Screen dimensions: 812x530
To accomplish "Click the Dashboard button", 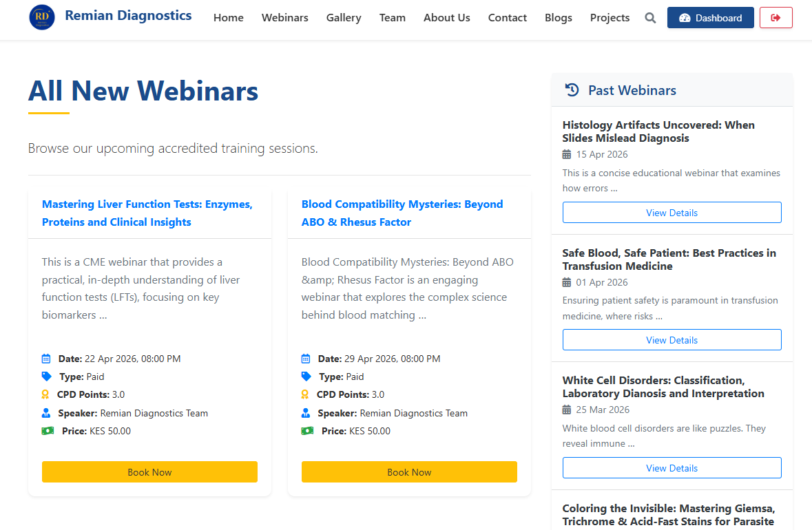I will (711, 18).
